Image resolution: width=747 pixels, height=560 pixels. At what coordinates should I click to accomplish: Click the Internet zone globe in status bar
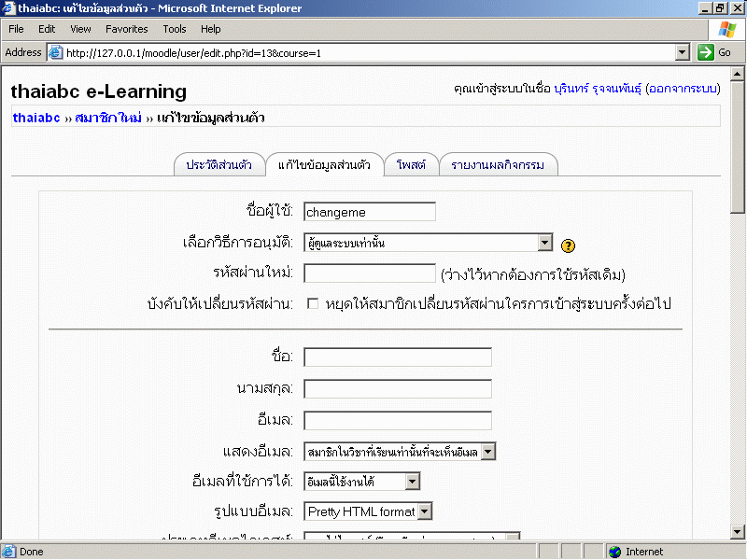[614, 552]
